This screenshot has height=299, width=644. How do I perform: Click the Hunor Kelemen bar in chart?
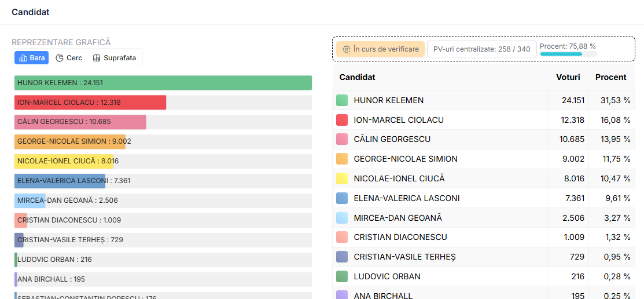[x=163, y=83]
